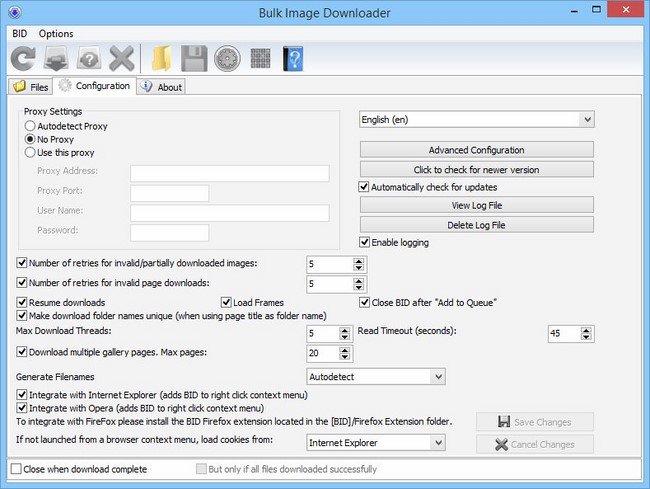Increase Max Download Threads with up arrow
650x489 pixels.
[344, 330]
